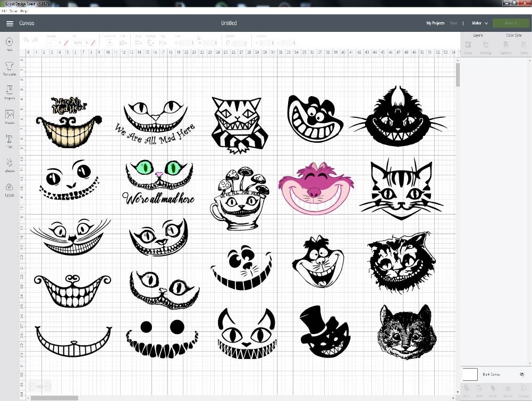Screen dimensions: 532x401
Task: Select the green-eyed Cheshire cat image
Action: click(159, 183)
